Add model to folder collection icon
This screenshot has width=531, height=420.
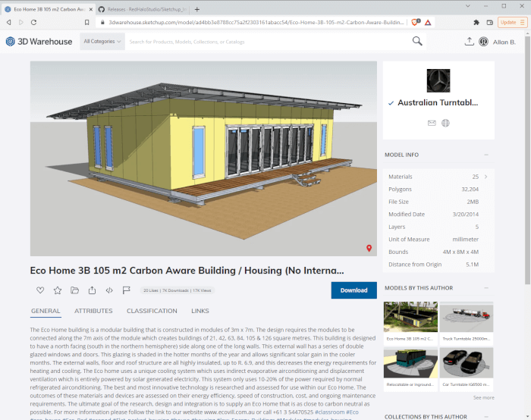point(74,290)
